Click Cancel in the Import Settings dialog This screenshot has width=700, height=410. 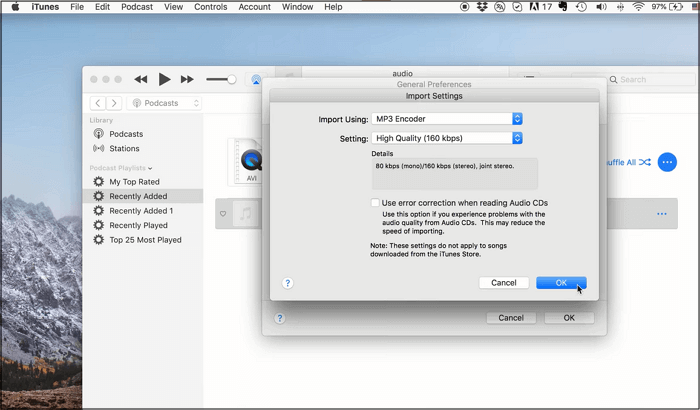[504, 283]
